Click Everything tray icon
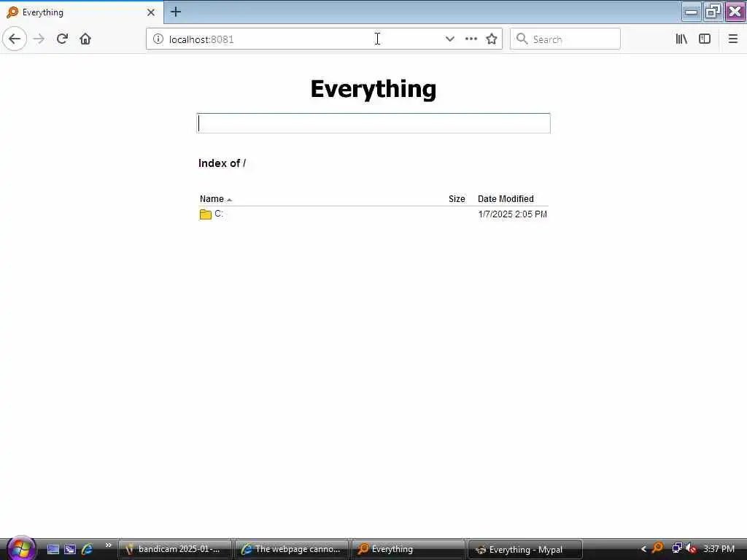The height and width of the screenshot is (560, 747). pos(657,548)
